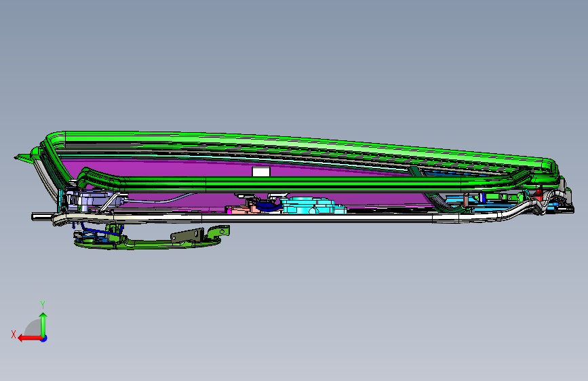Click the Y label of the axis triad
This screenshot has height=381, width=588.
click(x=43, y=304)
